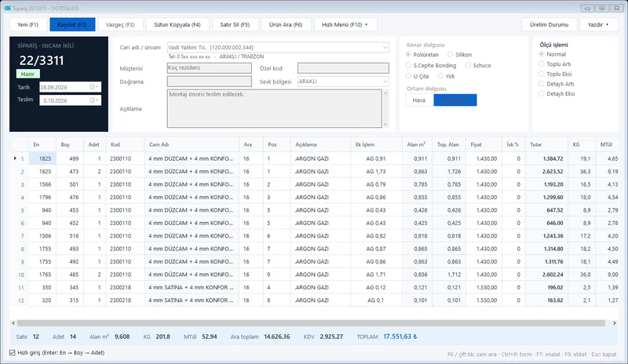Select Hava as ortam dolgusu
Image resolution: width=628 pixels, height=364 pixels.
tap(419, 100)
